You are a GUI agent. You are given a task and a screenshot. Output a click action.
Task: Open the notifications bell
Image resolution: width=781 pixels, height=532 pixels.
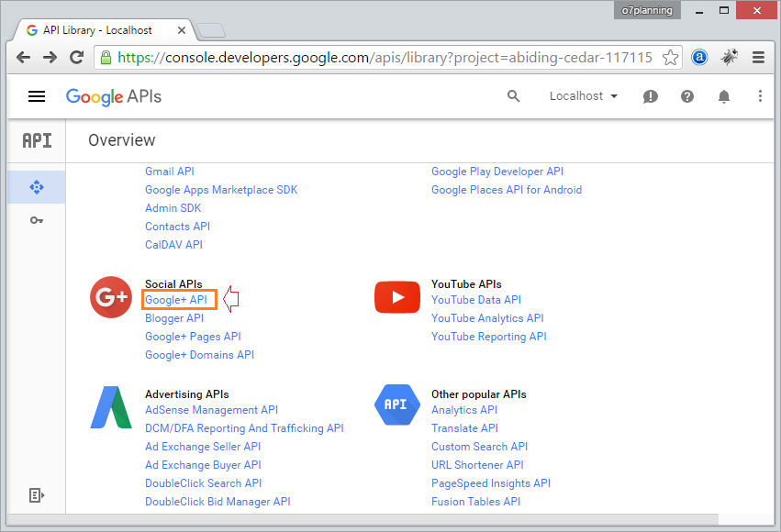coord(724,96)
